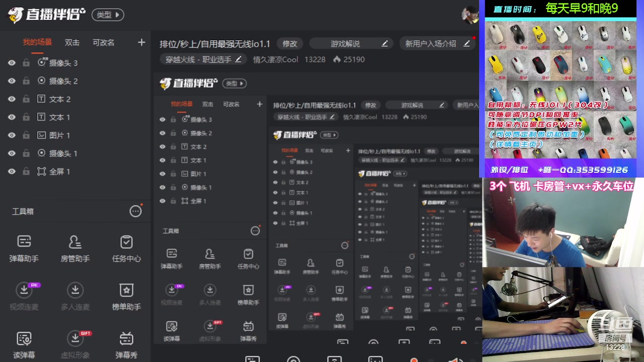Screen dimensions: 644x362
Task: Edit 新用户入场介绍 with pencil icon
Action: 467,44
